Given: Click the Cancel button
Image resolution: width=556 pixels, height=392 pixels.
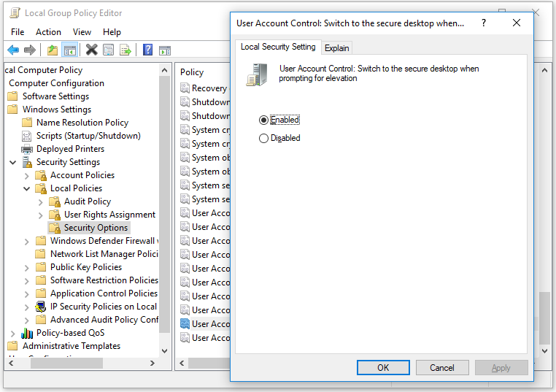Looking at the screenshot, I should coord(442,367).
